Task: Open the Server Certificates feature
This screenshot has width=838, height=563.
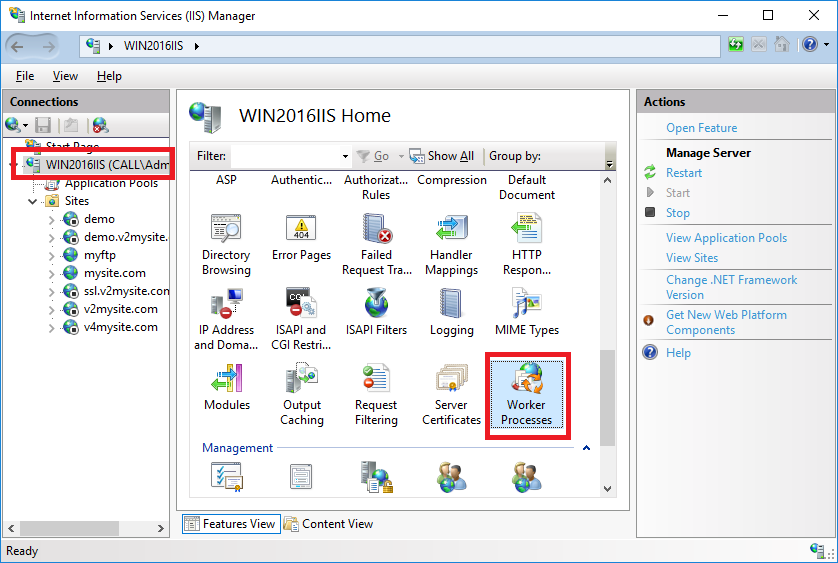Action: (x=452, y=394)
